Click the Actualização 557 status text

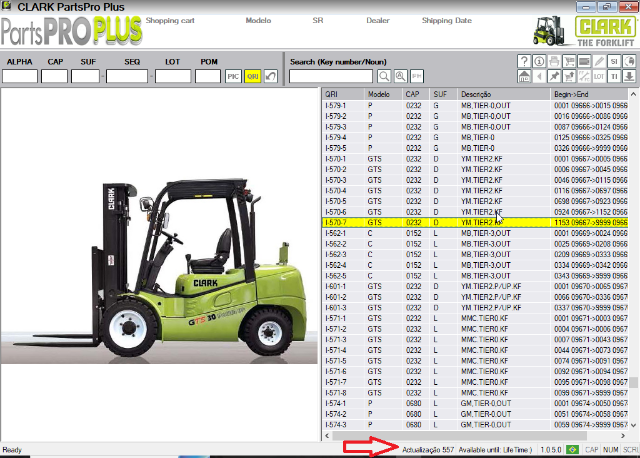[428, 450]
